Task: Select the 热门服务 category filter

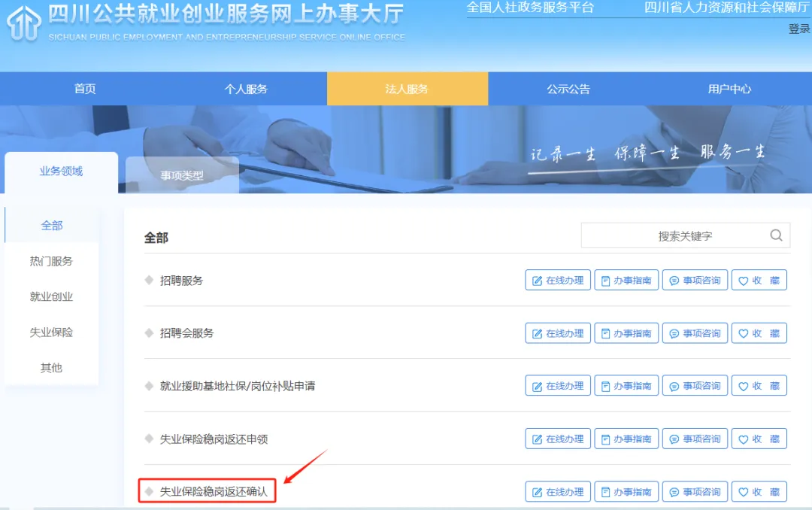Action: 50,261
